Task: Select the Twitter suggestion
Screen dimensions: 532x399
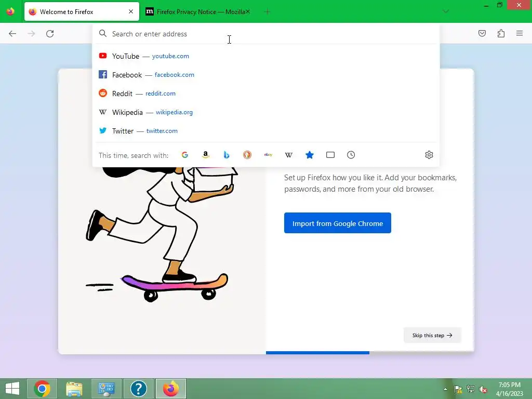Action: (265, 130)
